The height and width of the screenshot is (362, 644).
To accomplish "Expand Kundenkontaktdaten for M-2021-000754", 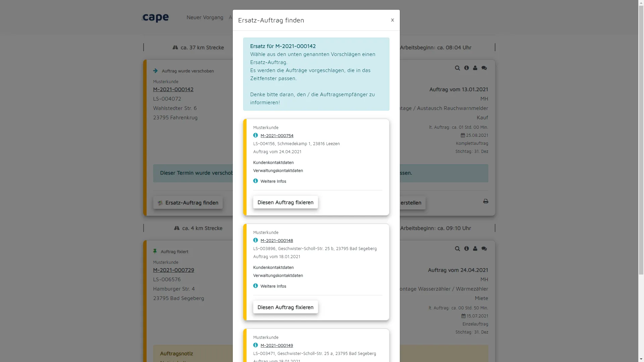I will click(x=273, y=163).
